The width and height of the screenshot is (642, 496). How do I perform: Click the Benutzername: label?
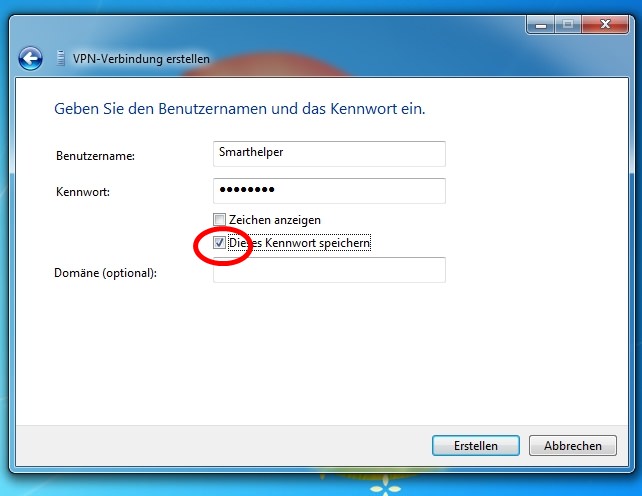95,156
